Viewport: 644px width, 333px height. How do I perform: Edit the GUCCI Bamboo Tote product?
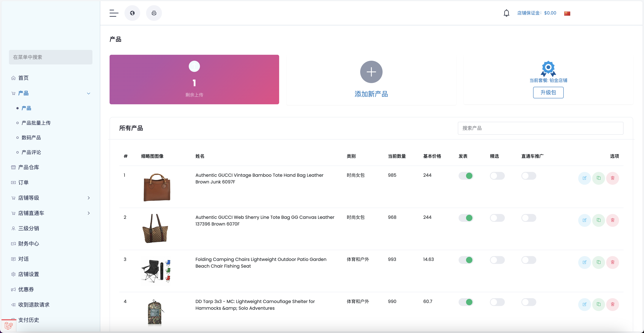(584, 178)
